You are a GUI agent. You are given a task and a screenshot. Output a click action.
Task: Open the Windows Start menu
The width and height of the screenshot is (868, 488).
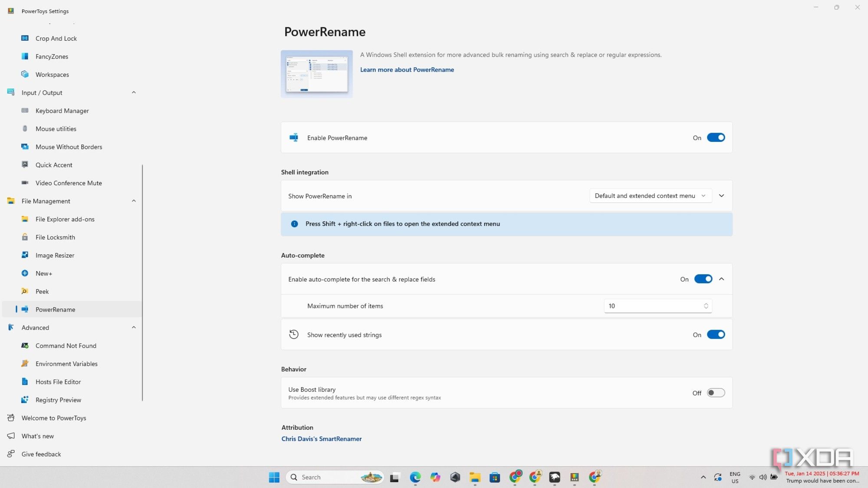pos(274,477)
